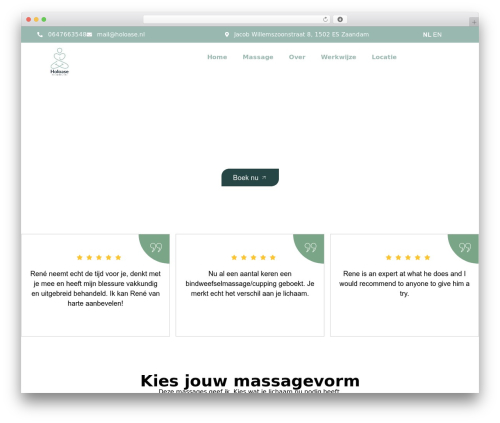Click the stars on bindweefselmassage review
This screenshot has width=500, height=423.
pos(253,257)
